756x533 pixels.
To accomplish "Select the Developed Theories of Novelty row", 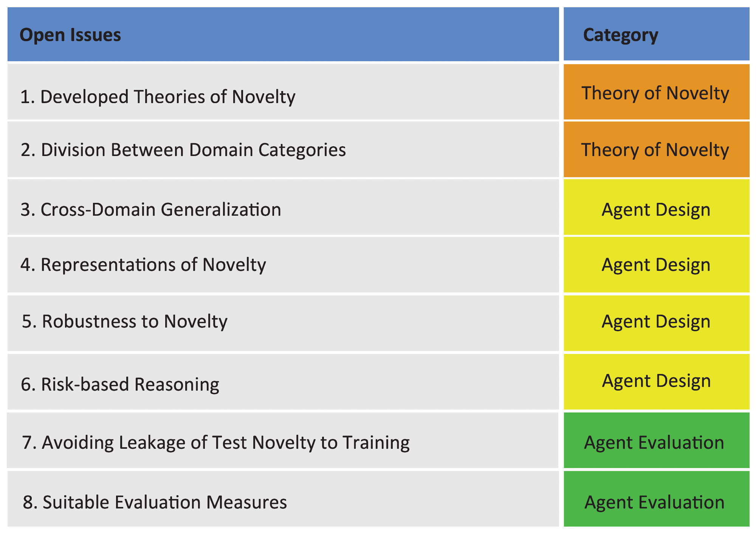I will click(x=158, y=96).
